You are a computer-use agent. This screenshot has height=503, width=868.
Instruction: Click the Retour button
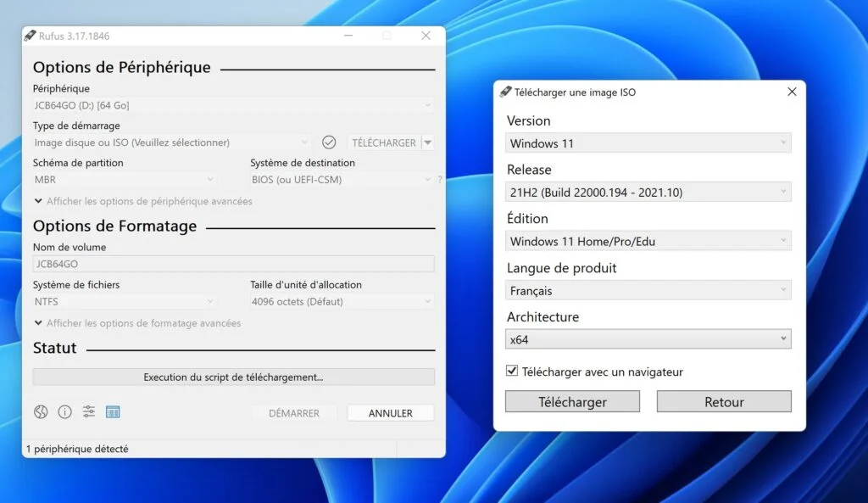[724, 401]
